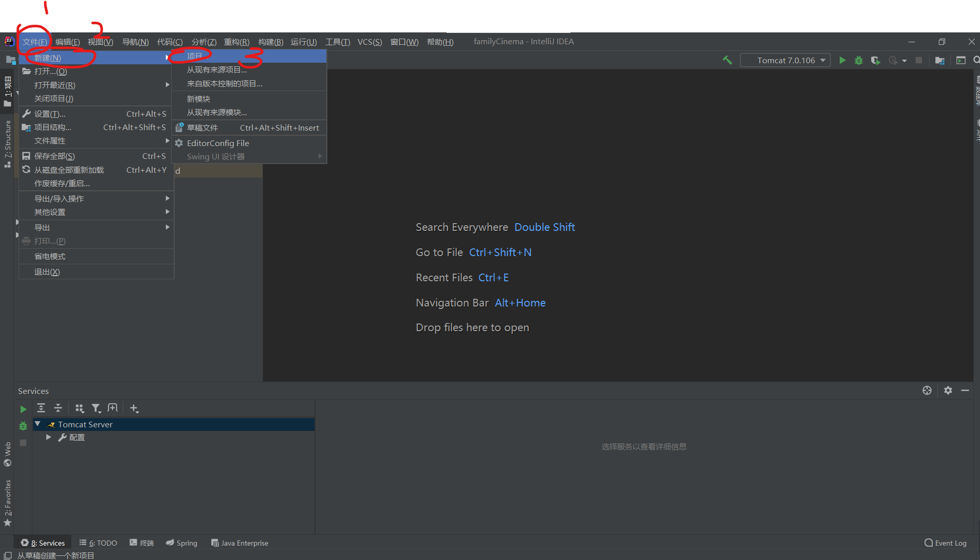Click the grey Stop square in the top toolbar
Image resolution: width=980 pixels, height=560 pixels.
point(919,60)
